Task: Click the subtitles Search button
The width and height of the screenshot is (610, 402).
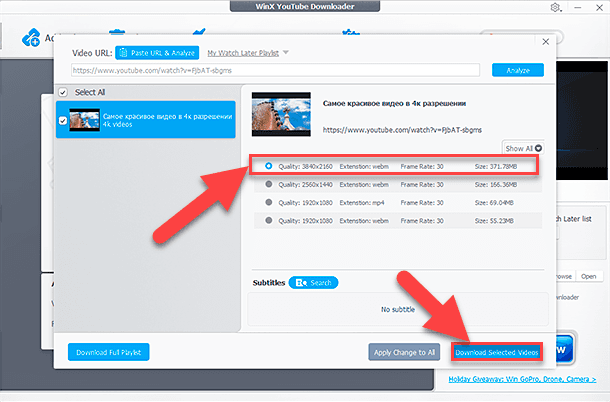Action: (x=313, y=283)
